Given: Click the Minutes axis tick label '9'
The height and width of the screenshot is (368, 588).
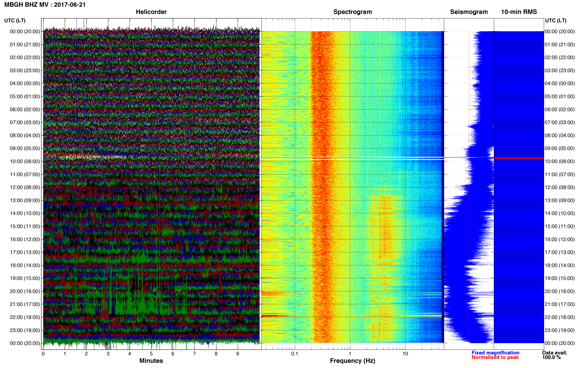Looking at the screenshot, I should (238, 354).
